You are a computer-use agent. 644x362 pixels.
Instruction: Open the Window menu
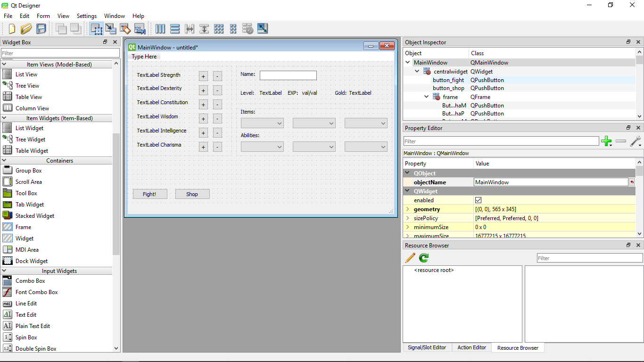(115, 16)
